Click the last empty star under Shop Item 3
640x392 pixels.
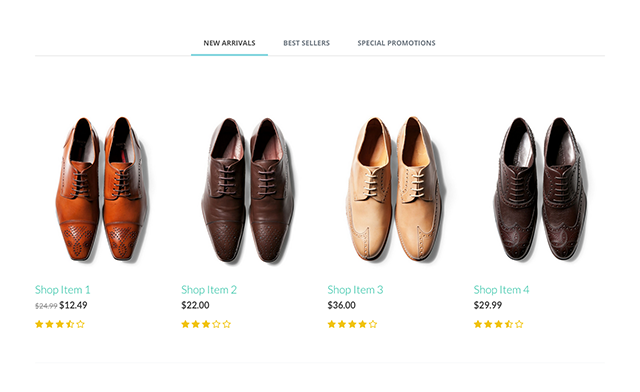tap(373, 324)
